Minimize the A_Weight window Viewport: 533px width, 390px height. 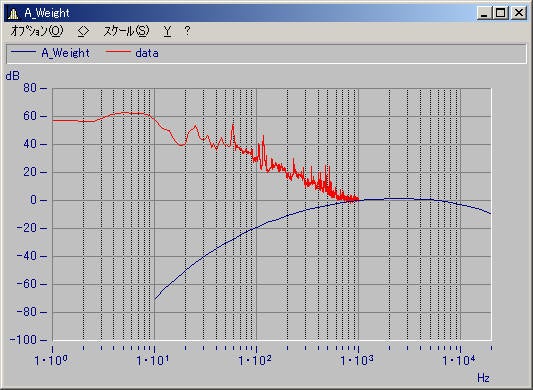[484, 13]
